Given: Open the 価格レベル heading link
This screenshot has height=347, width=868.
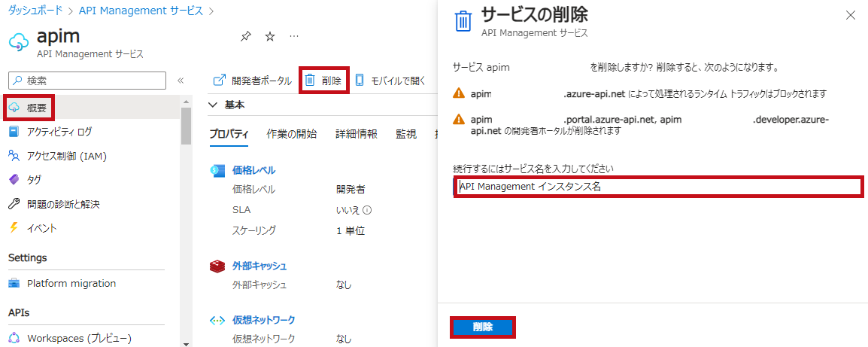Looking at the screenshot, I should (x=254, y=170).
